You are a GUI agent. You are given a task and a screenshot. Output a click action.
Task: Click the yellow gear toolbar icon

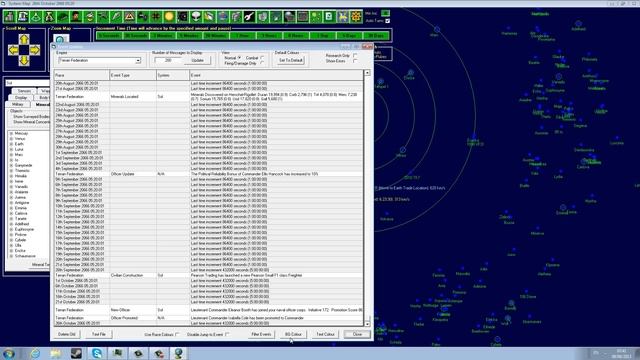click(x=356, y=17)
